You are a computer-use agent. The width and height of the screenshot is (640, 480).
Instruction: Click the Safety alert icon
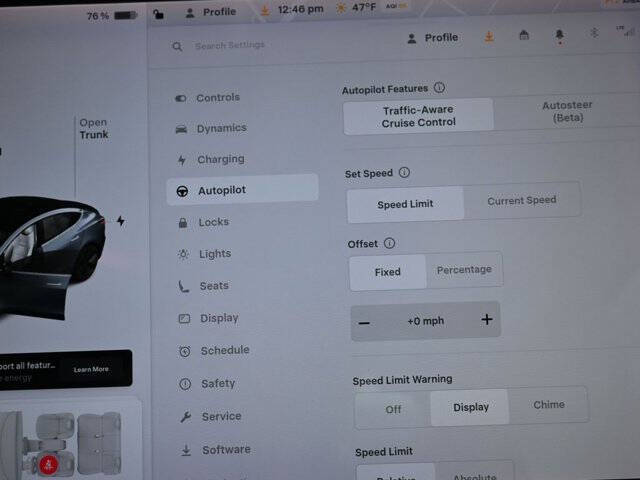[185, 384]
